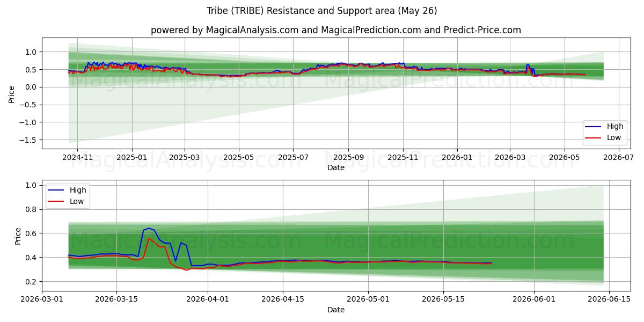644x322 pixels.
Task: Click the '2026-05-01' label in bottom chart
Action: point(368,301)
